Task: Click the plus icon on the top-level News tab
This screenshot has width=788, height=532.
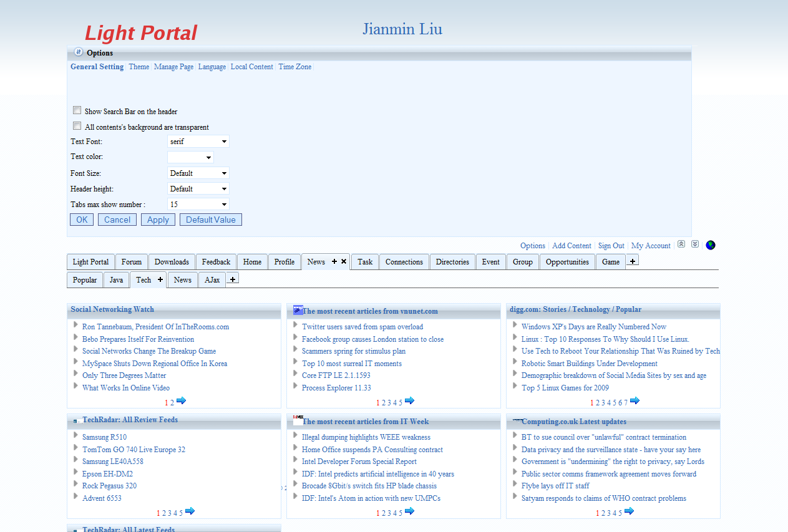Action: click(x=334, y=262)
